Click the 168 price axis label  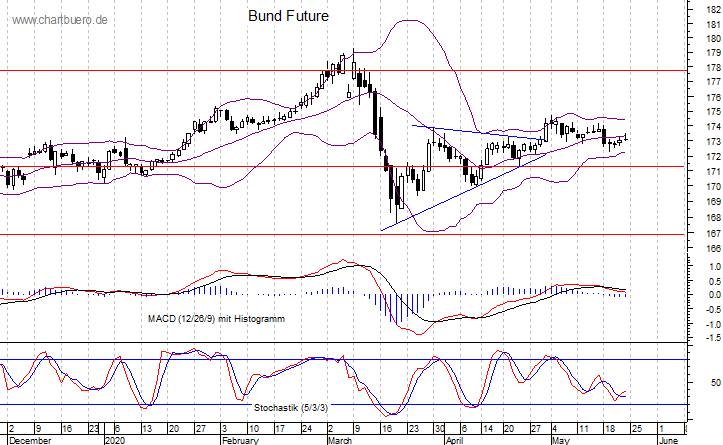713,218
